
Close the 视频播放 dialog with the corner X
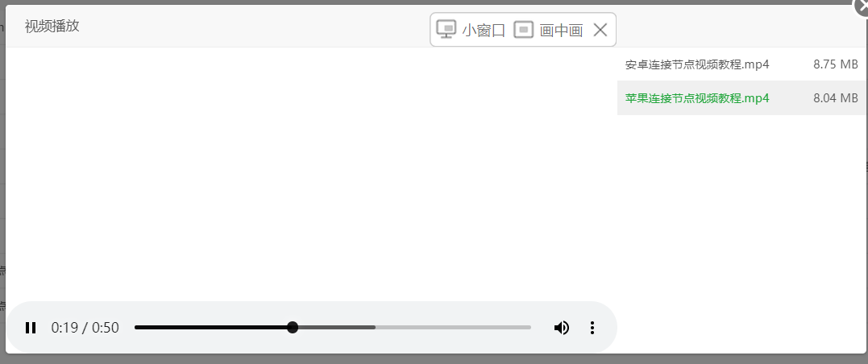[x=862, y=6]
